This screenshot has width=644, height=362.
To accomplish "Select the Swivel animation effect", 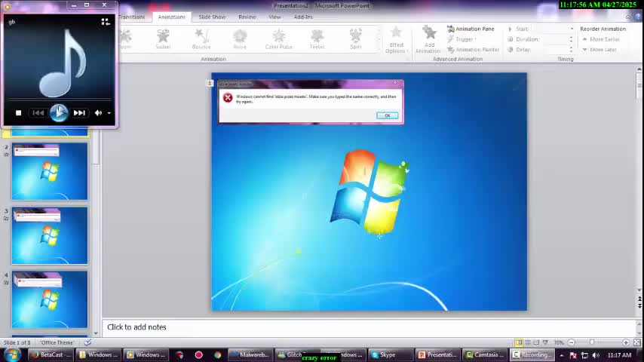I will pos(163,39).
